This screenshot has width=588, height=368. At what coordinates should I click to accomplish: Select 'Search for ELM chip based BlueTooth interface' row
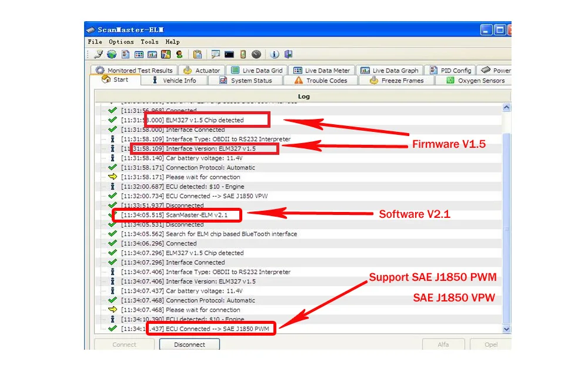click(x=298, y=234)
